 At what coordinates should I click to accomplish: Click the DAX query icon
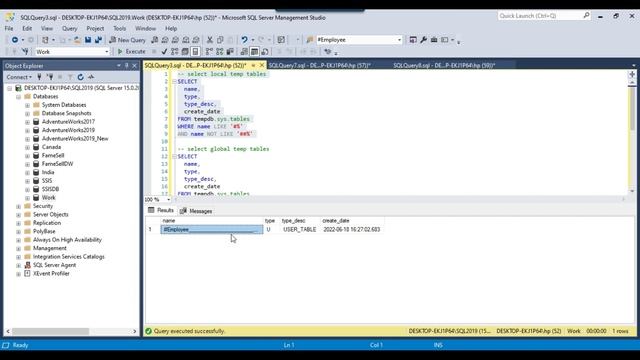click(196, 40)
